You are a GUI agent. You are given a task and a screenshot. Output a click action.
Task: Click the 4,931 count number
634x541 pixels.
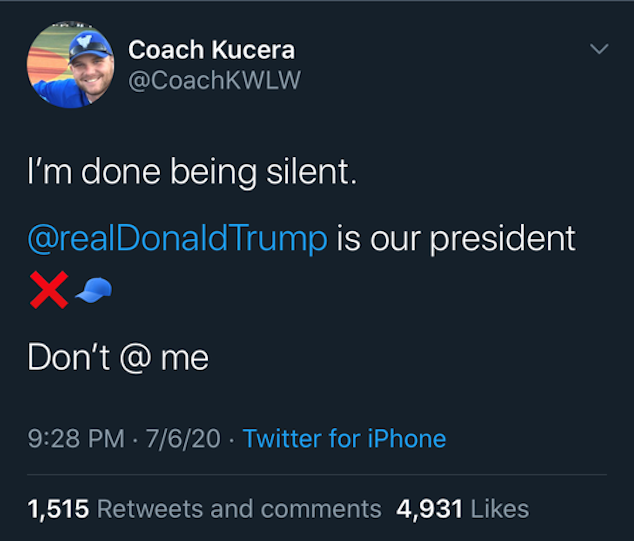(x=429, y=509)
